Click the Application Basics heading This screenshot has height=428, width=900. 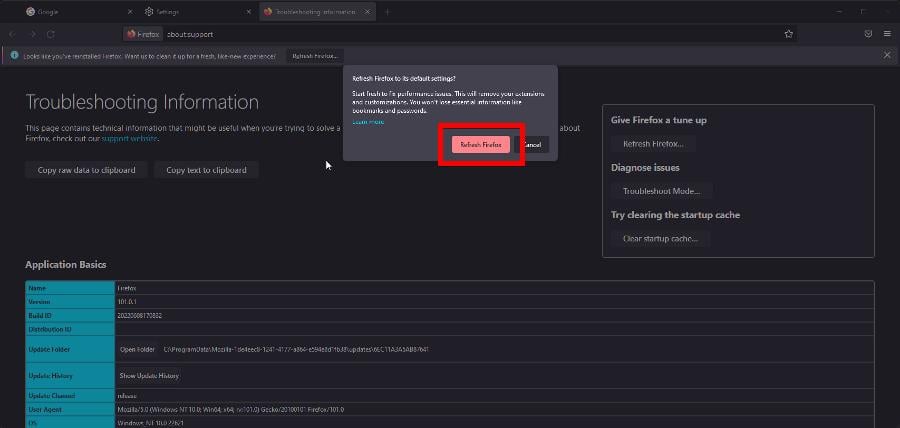[65, 264]
